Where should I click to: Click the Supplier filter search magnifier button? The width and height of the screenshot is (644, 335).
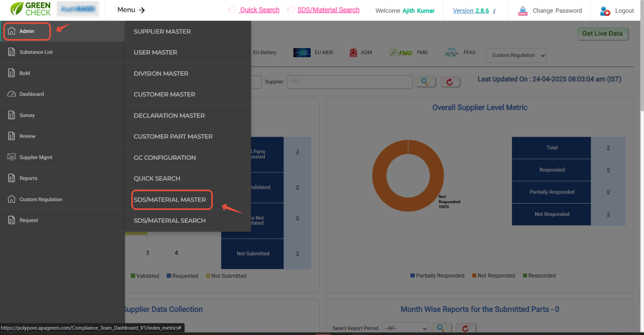(426, 82)
